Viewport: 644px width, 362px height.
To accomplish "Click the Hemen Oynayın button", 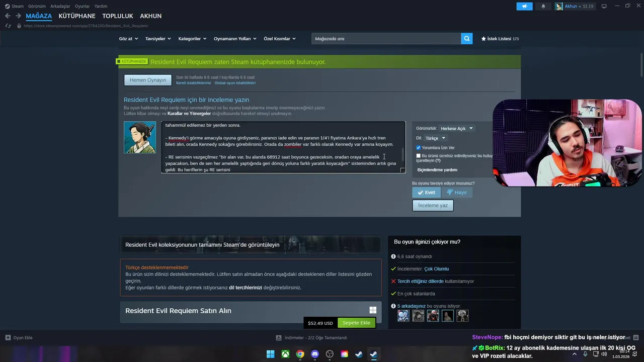I will tap(147, 80).
